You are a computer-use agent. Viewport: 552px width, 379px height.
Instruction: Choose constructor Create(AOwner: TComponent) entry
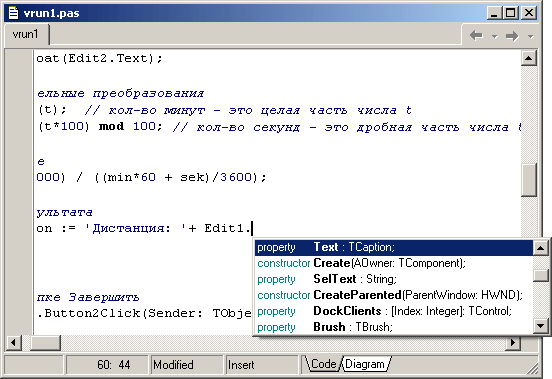pos(394,263)
